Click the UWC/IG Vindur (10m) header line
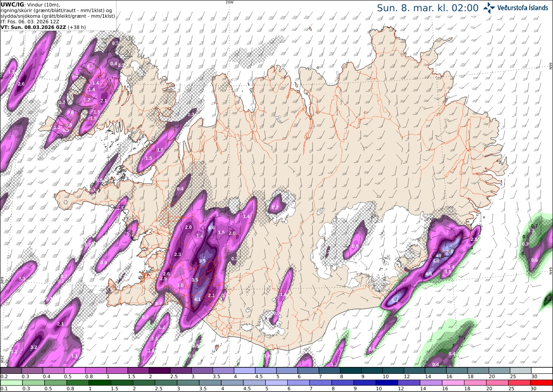Image resolution: width=553 pixels, height=392 pixels. 30,4
